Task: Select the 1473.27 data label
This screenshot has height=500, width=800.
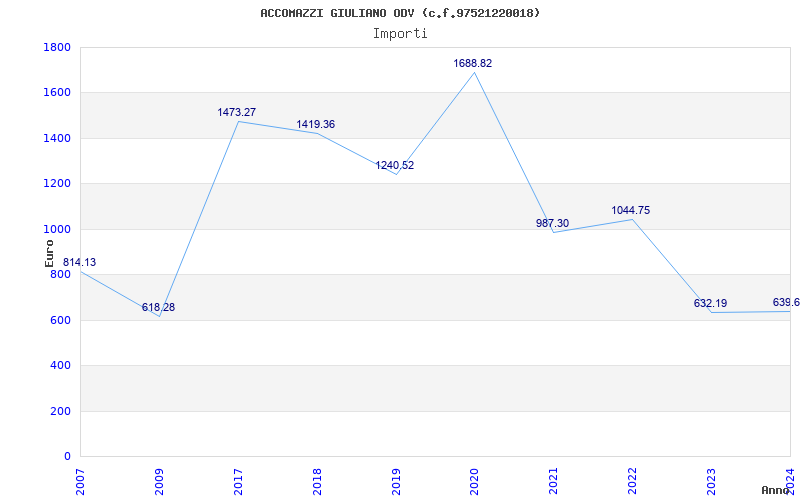Action: (x=237, y=112)
